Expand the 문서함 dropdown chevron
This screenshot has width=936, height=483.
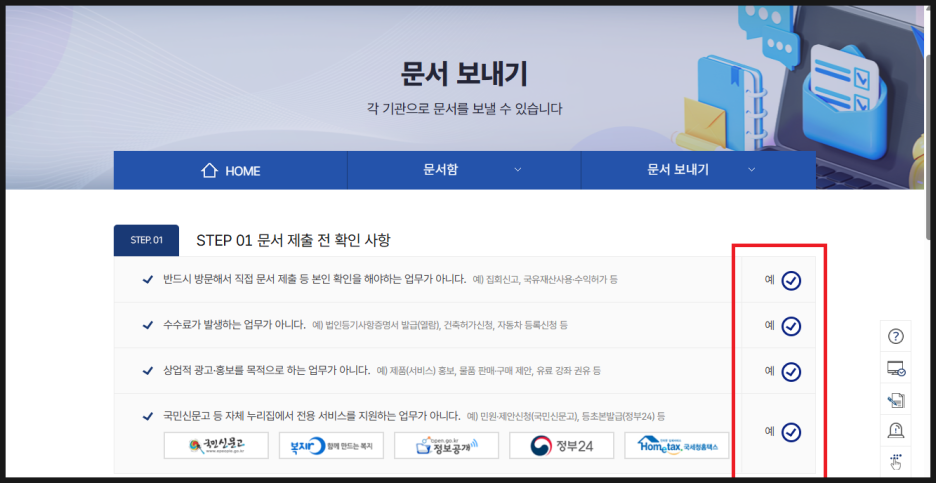[x=517, y=170]
